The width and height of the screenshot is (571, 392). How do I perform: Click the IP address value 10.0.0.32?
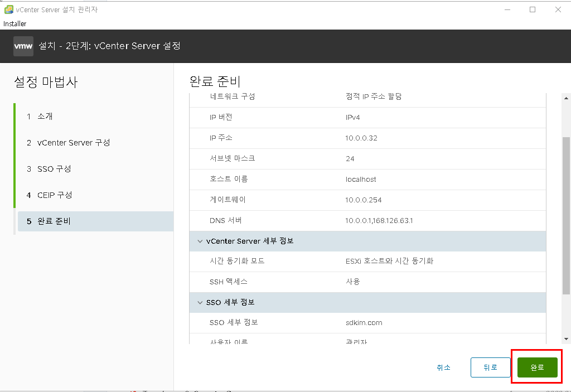(x=361, y=138)
